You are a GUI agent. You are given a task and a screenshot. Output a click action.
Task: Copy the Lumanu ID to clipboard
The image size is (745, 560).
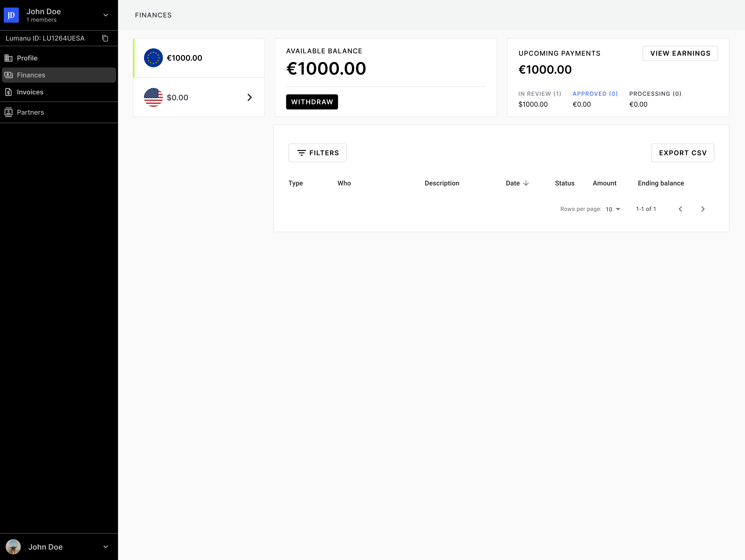(105, 38)
